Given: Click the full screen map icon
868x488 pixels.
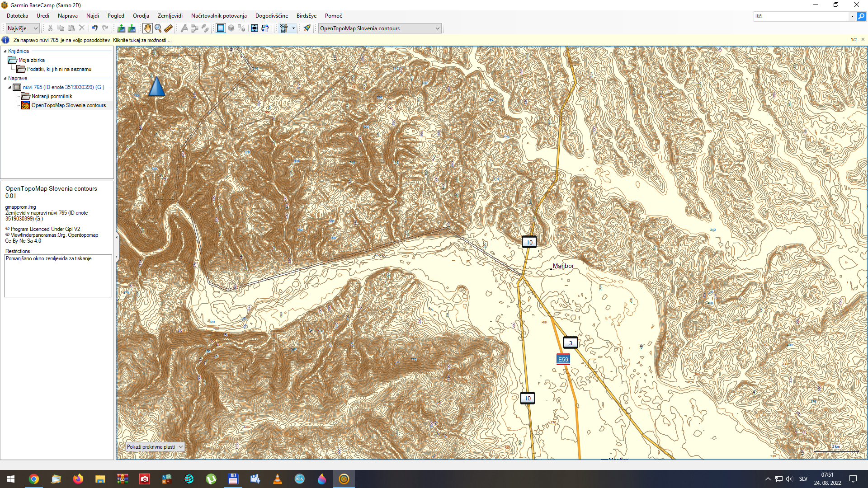Looking at the screenshot, I should (x=255, y=28).
